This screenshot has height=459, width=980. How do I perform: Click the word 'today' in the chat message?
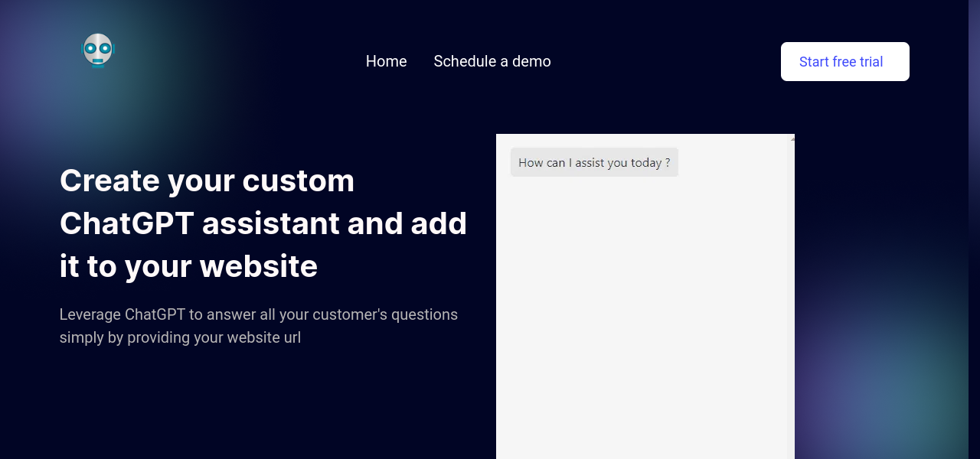tap(645, 163)
